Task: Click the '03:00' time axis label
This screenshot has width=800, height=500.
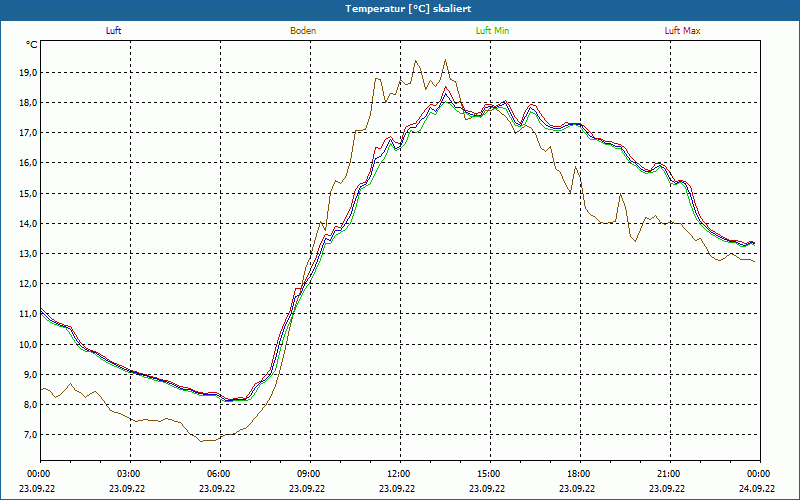Action: click(131, 473)
